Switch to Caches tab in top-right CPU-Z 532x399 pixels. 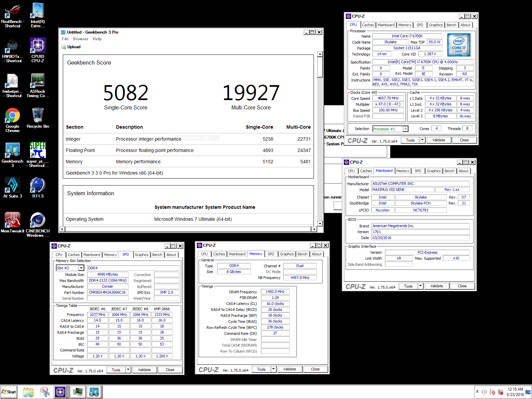(368, 25)
